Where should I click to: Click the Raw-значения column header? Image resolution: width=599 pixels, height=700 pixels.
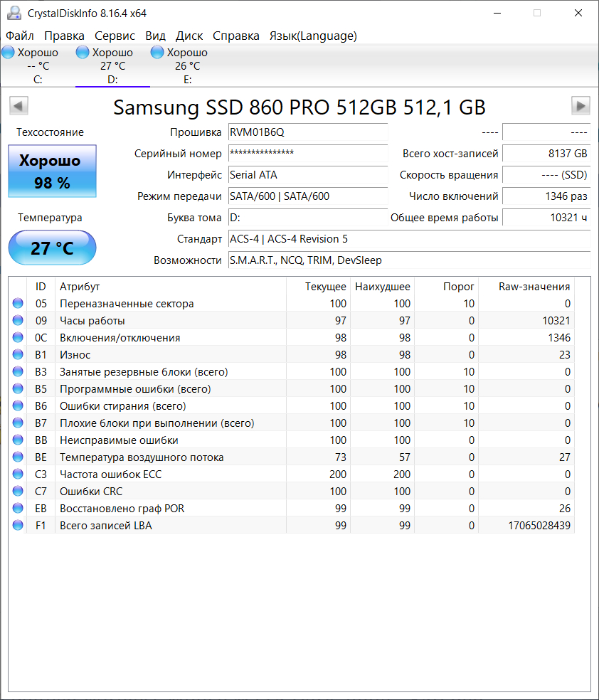526,287
